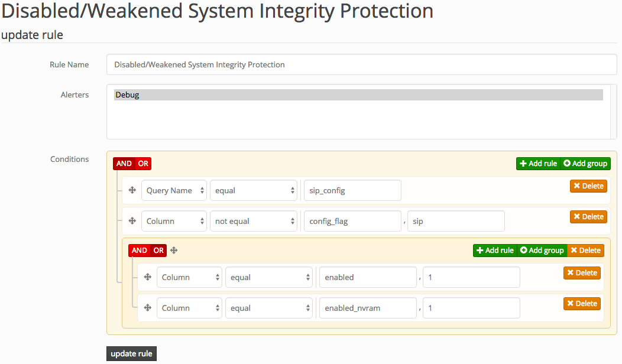
Task: Click the drag handle beside the Query Name rule
Action: tap(132, 190)
